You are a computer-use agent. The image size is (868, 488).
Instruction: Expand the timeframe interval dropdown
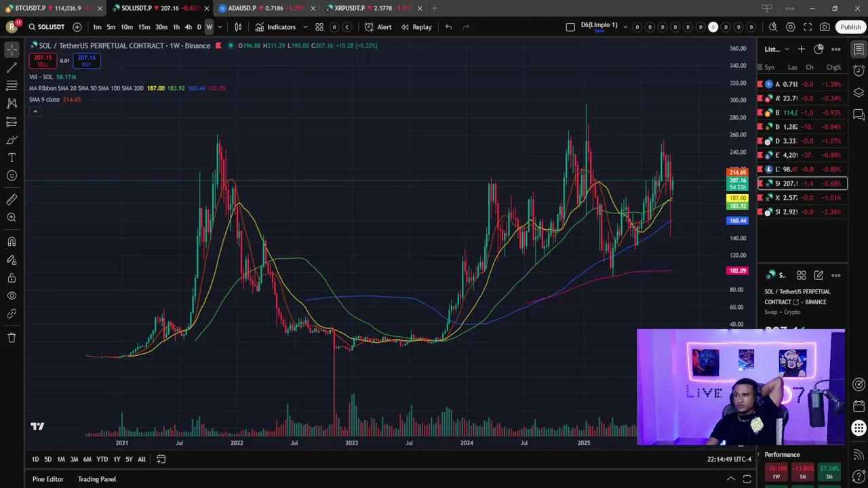220,27
